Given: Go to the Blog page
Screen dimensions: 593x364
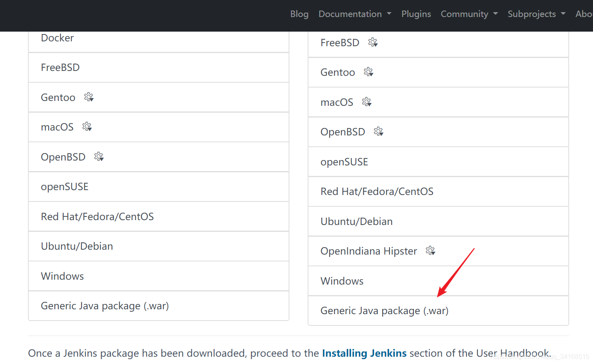Looking at the screenshot, I should (300, 14).
